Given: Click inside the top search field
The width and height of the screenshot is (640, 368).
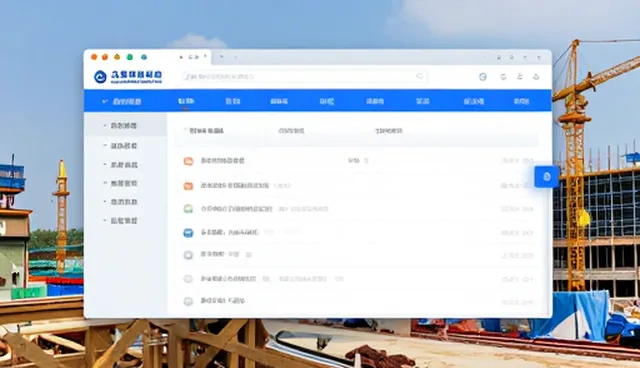Looking at the screenshot, I should tap(304, 77).
